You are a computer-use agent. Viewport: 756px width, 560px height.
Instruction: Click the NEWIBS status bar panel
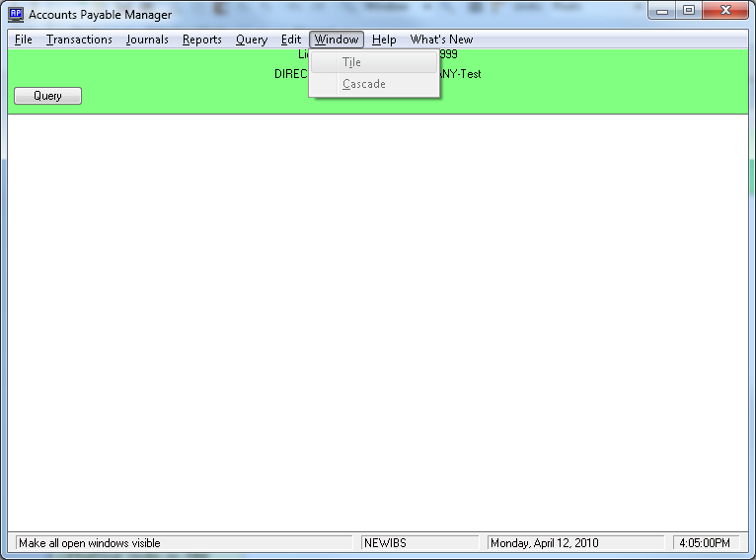(x=421, y=543)
